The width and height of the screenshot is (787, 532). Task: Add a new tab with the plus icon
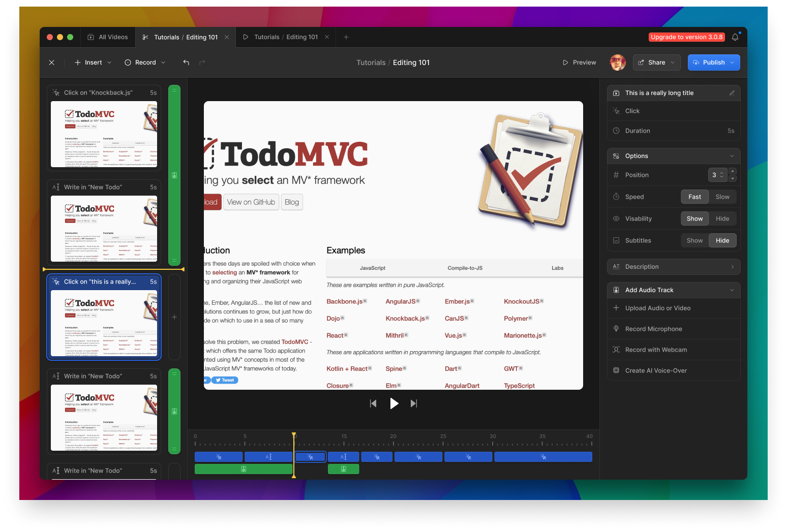pyautogui.click(x=346, y=37)
